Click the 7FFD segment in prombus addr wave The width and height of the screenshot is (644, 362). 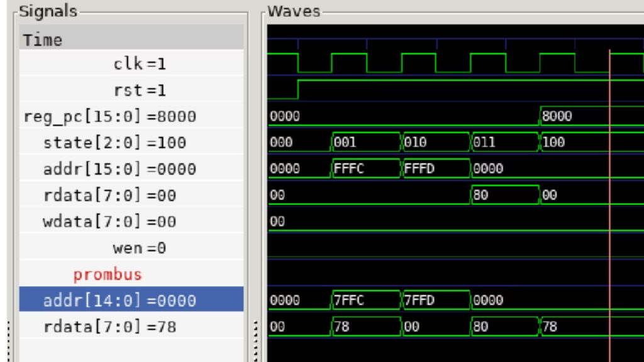(x=435, y=300)
